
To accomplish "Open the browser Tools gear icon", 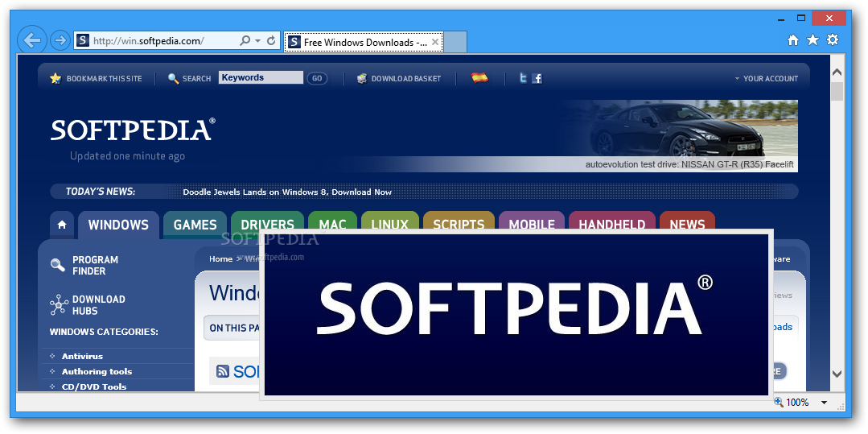I will (833, 40).
